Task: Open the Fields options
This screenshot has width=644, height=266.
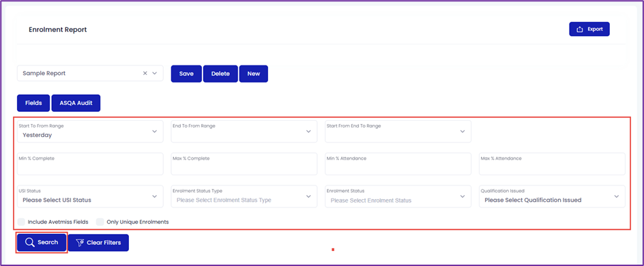Action: 33,103
